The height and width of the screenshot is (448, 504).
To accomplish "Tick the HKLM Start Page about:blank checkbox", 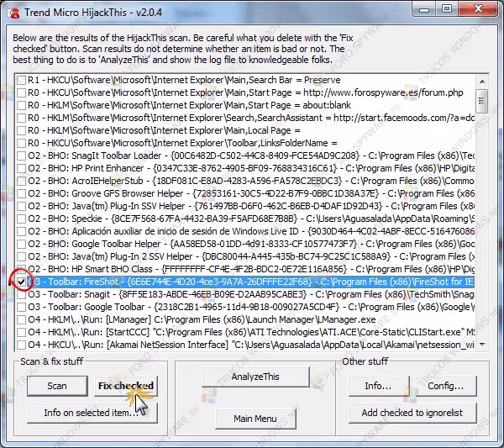I will (21, 105).
